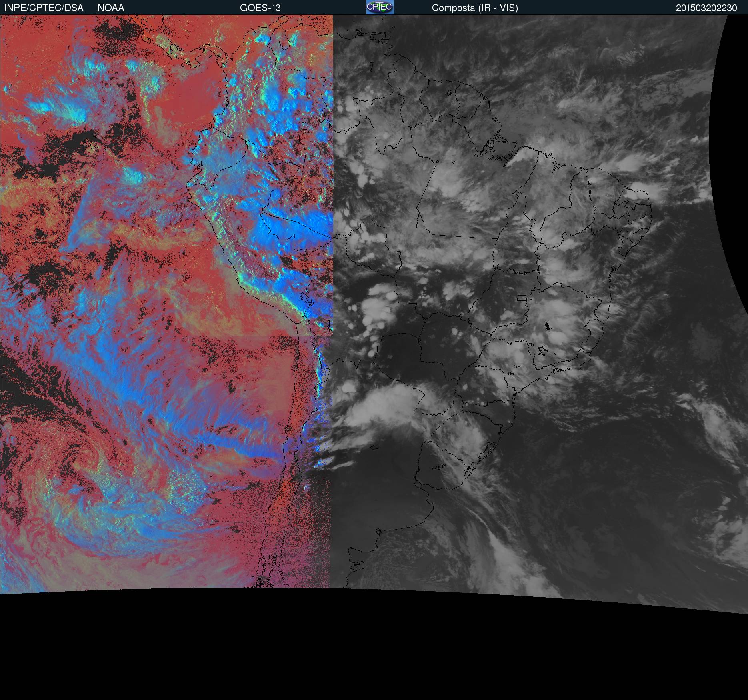Screen dimensions: 748x700
Task: Click the GOES-13 satellite label
Action: pyautogui.click(x=260, y=8)
